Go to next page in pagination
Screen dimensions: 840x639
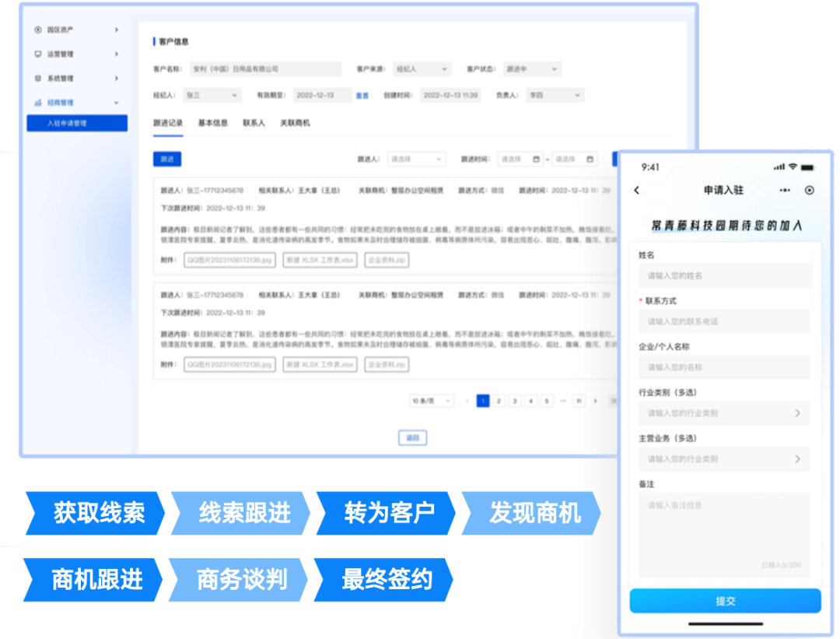(x=596, y=401)
